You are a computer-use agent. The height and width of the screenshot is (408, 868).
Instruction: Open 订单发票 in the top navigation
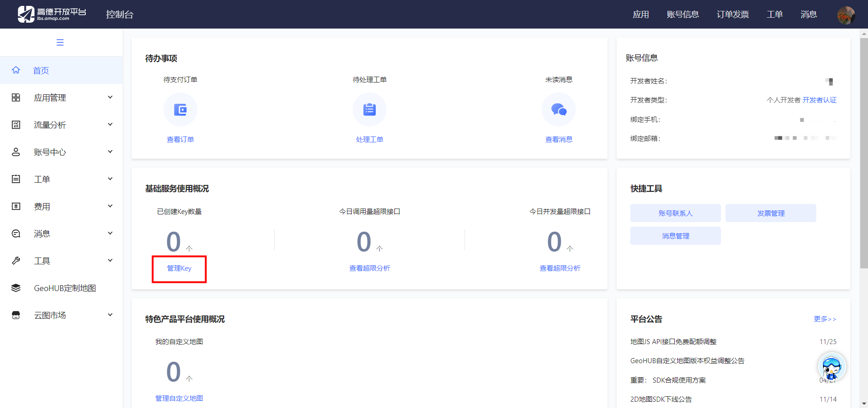click(732, 15)
